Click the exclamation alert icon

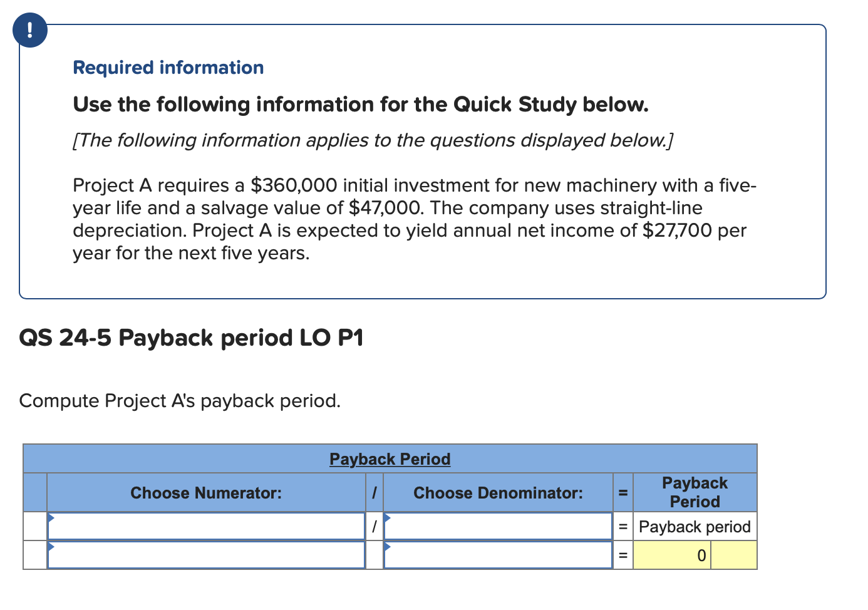pyautogui.click(x=29, y=29)
